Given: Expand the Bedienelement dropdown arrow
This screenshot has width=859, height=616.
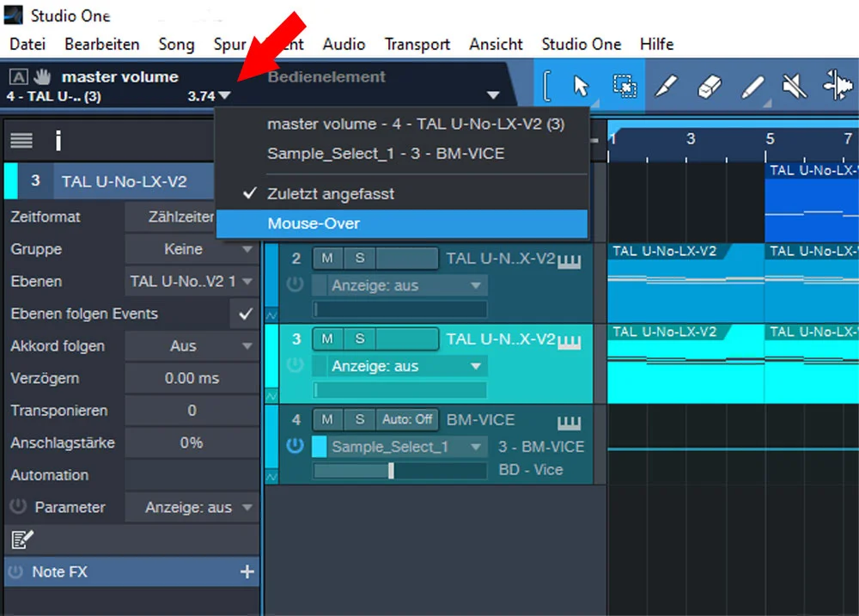Looking at the screenshot, I should point(493,95).
